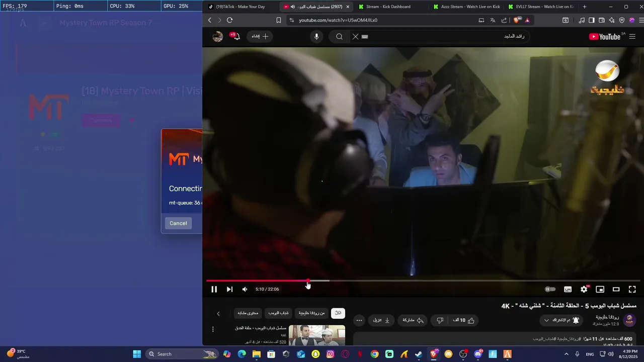The image size is (644, 362).
Task: Click the video progress bar scrubber
Action: point(308,281)
